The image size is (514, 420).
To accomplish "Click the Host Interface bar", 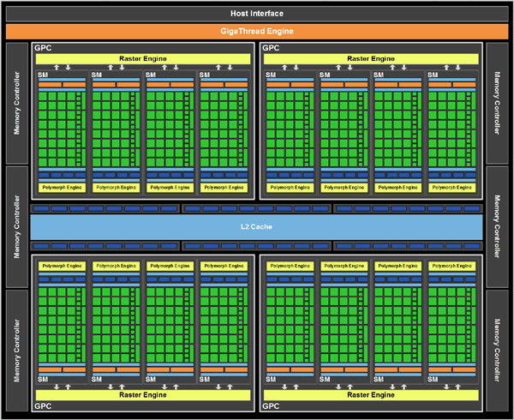I will point(257,14).
